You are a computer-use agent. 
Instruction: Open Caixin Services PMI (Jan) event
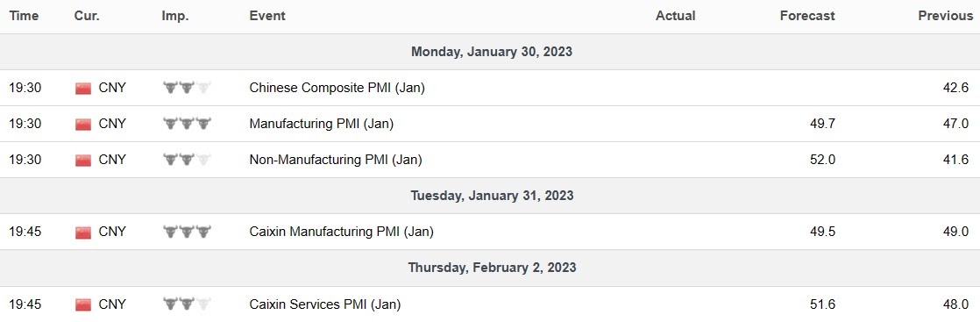click(x=325, y=304)
